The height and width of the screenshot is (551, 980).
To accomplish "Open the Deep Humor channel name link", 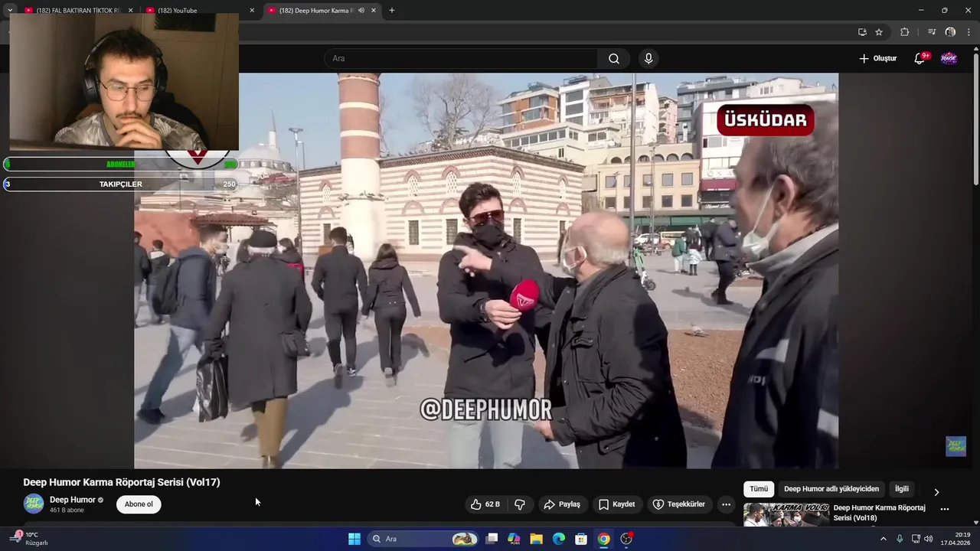I will (x=73, y=500).
